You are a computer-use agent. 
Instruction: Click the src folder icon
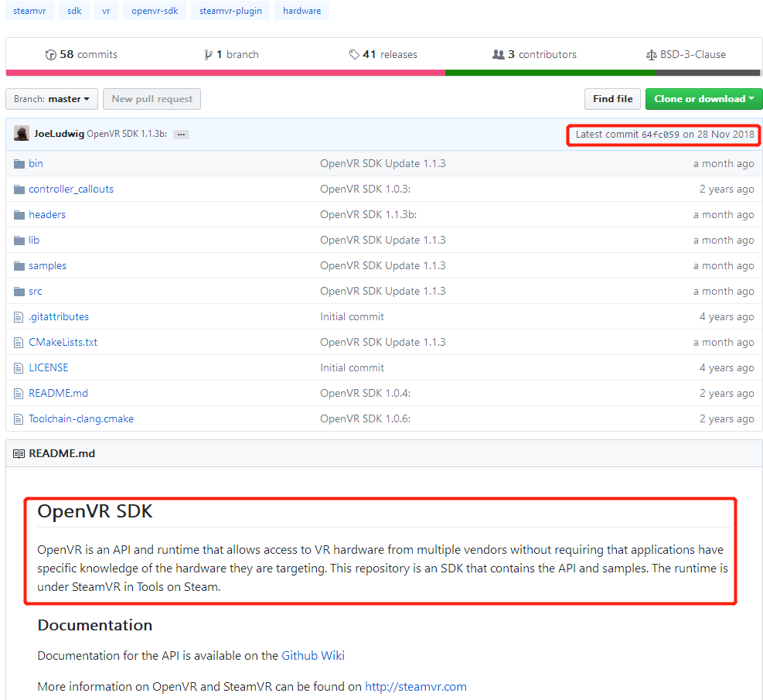tap(19, 291)
